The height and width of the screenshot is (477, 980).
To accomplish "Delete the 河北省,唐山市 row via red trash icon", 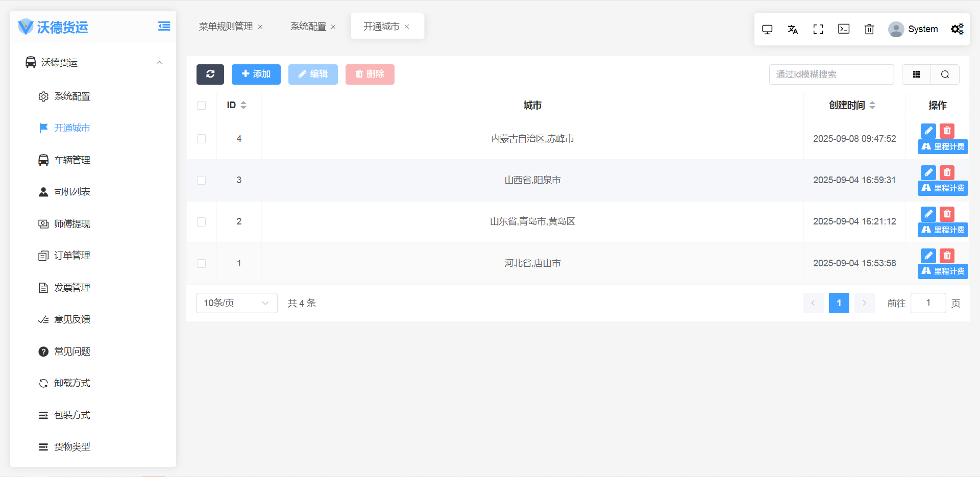I will (947, 256).
